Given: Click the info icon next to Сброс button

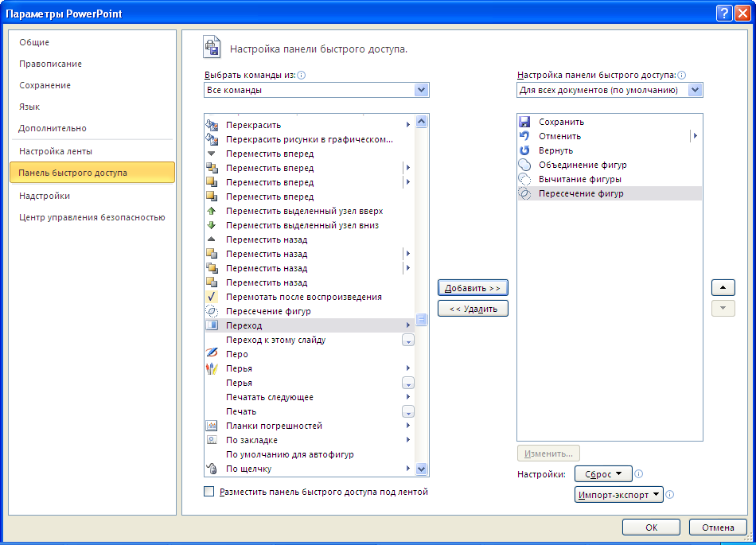Looking at the screenshot, I should (639, 473).
